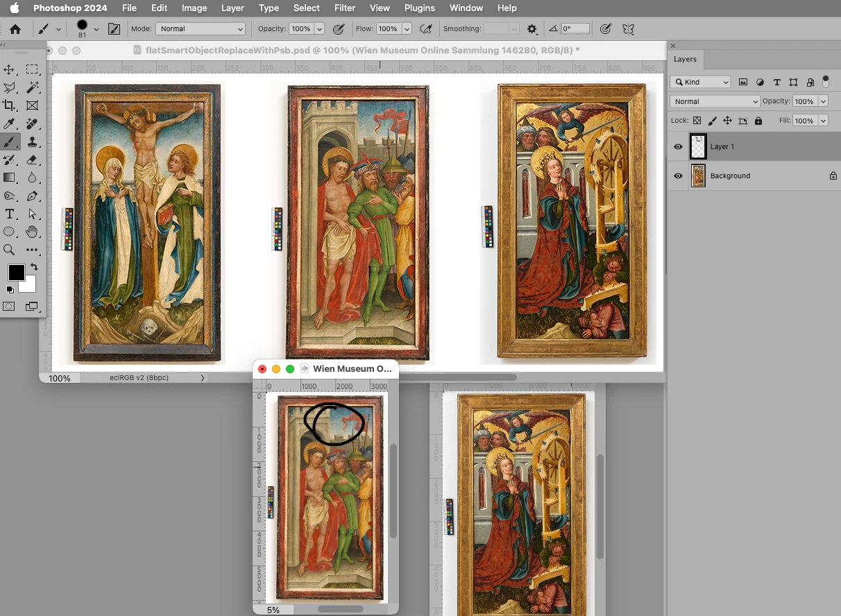Image resolution: width=841 pixels, height=616 pixels.
Task: Go to the Photoshop Home screen
Action: (15, 29)
